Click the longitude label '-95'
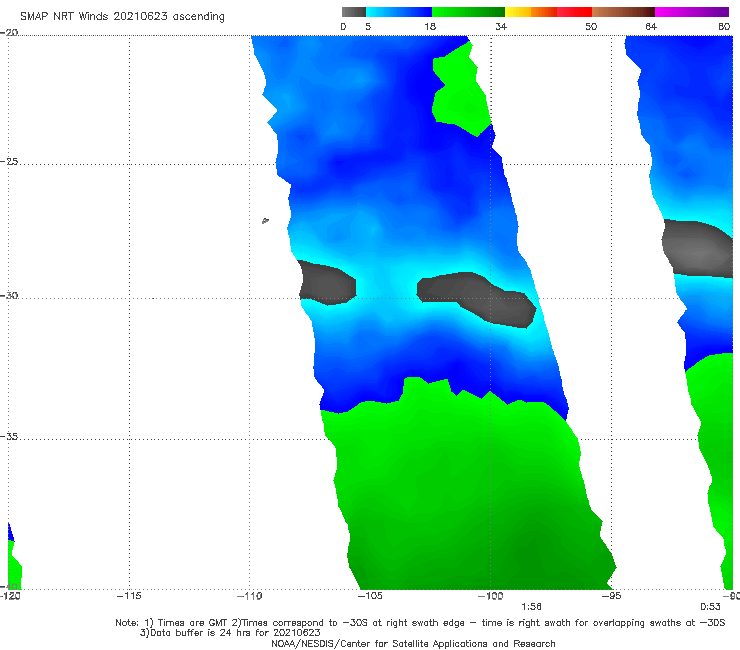The height and width of the screenshot is (650, 740). tap(611, 596)
